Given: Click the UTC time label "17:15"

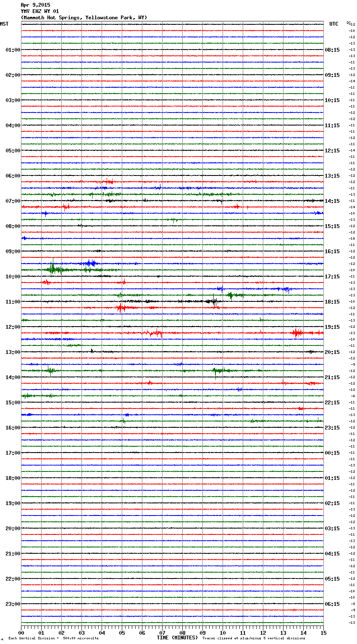Looking at the screenshot, I should (332, 277).
